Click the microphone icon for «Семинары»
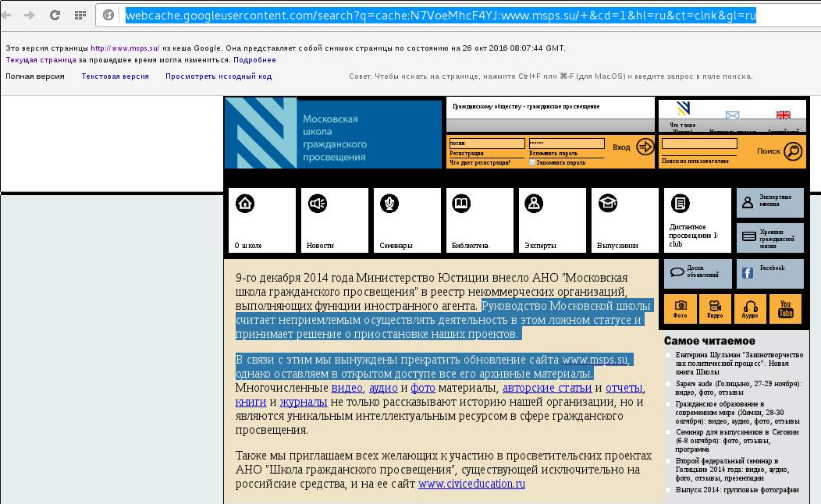The height and width of the screenshot is (504, 821). (389, 204)
